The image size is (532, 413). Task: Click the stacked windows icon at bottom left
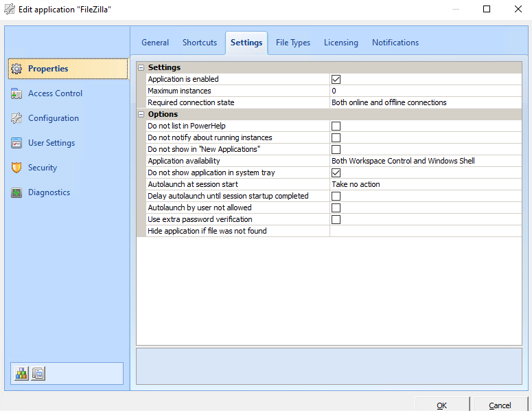38,374
